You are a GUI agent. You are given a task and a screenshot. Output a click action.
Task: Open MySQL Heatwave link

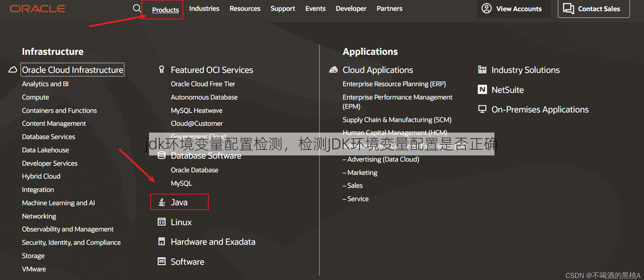pos(197,111)
